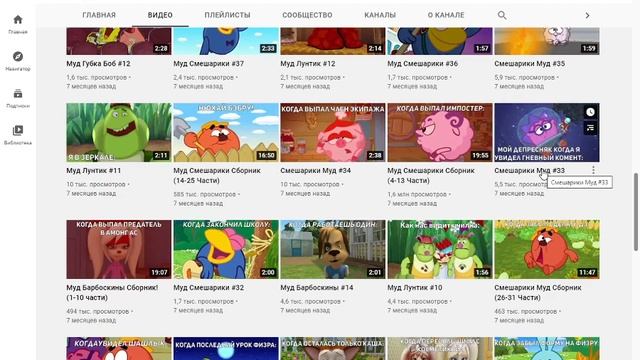640x360 pixels.
Task: Switch to the ГЛАВНАЯ tab
Action: tap(99, 15)
